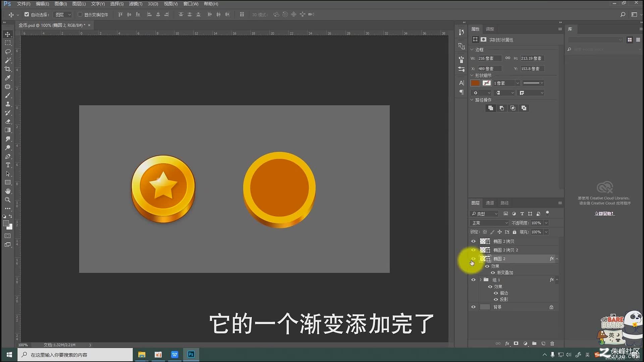Open the 文件(F) menu
Viewport: 644px width, 362px height.
tap(23, 4)
